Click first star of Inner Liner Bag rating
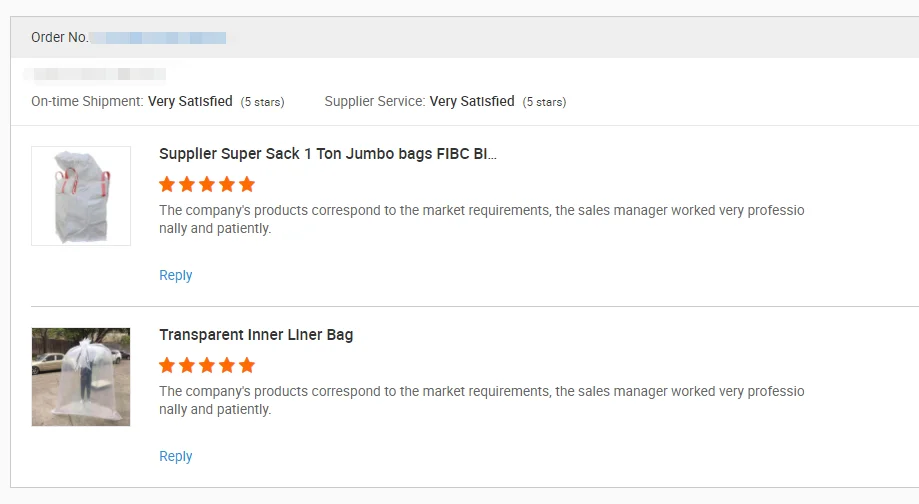This screenshot has width=919, height=504. tap(167, 365)
